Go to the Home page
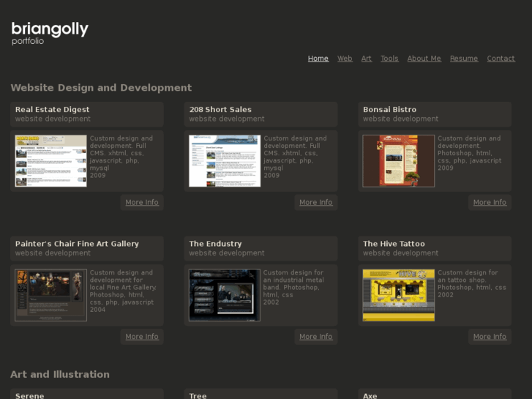This screenshot has height=399, width=532. (318, 59)
